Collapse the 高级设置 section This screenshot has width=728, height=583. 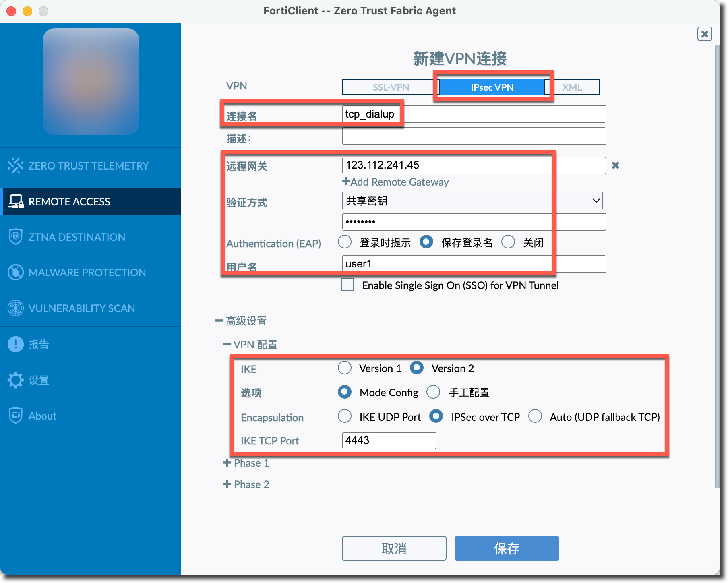241,321
